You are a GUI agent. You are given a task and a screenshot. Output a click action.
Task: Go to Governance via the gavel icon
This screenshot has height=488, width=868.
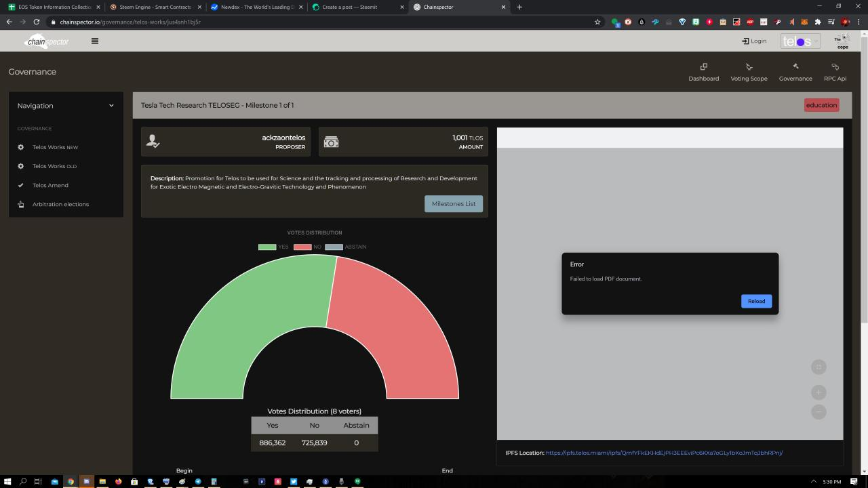(795, 66)
